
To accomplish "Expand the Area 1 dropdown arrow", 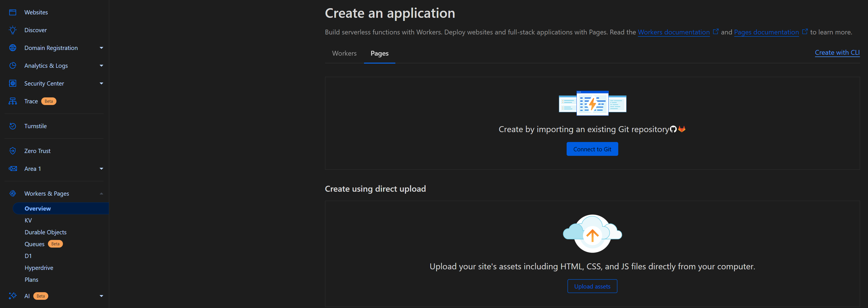I will (x=101, y=169).
